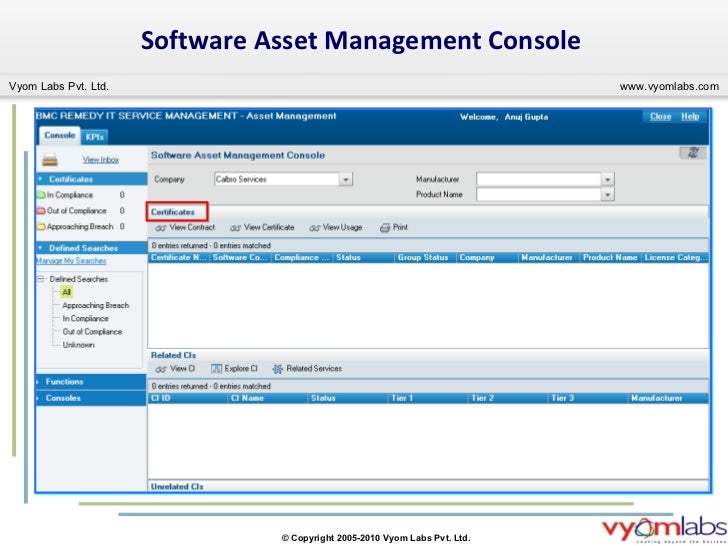Click the inbox tray icon
The height and width of the screenshot is (546, 728).
pos(50,160)
